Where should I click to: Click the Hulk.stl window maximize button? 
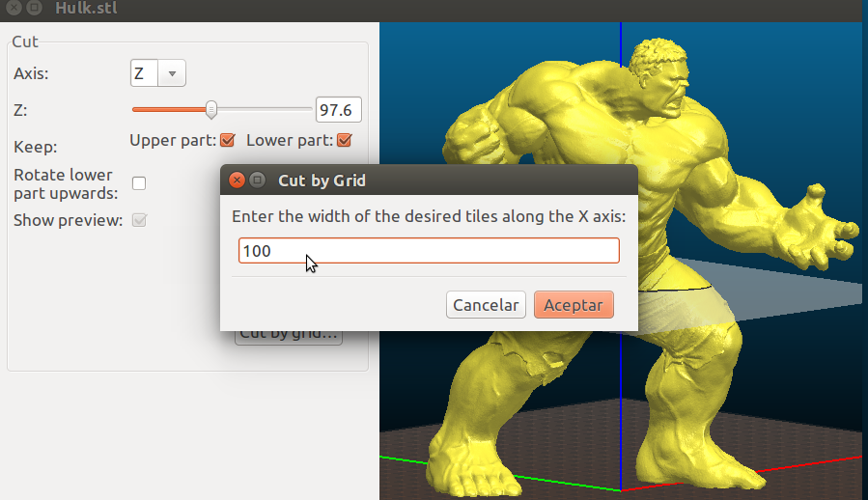(35, 8)
